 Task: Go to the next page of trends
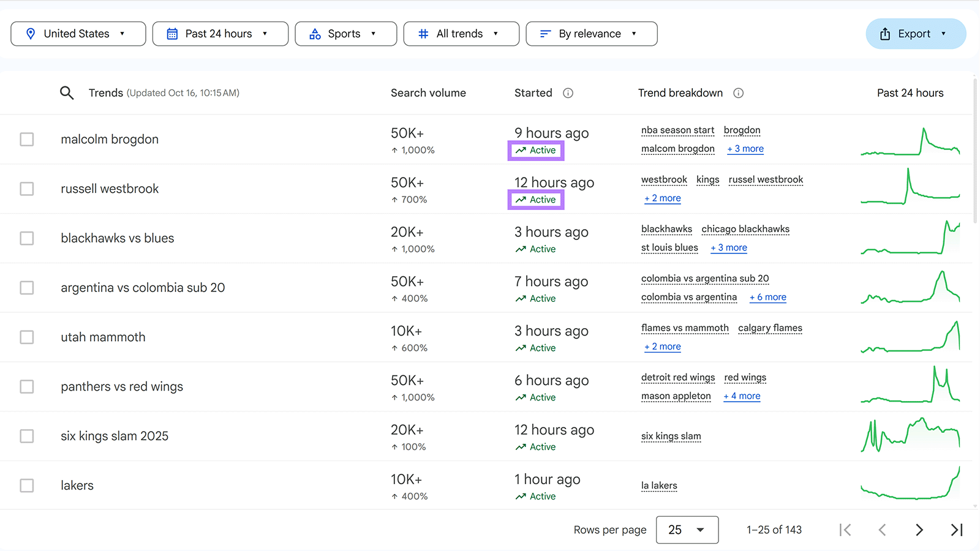coord(919,530)
